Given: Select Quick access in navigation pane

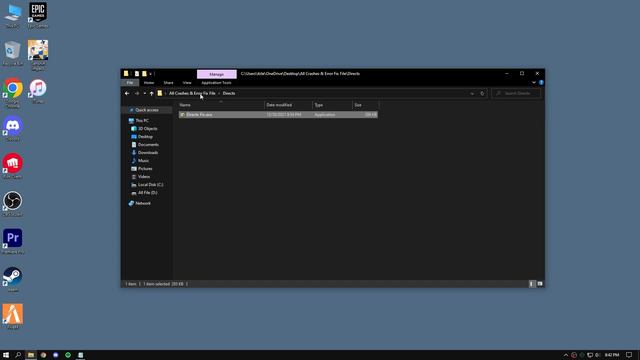Looking at the screenshot, I should pyautogui.click(x=147, y=110).
